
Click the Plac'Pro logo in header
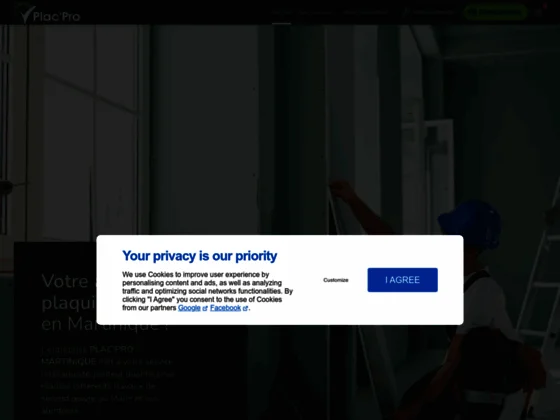pos(50,14)
